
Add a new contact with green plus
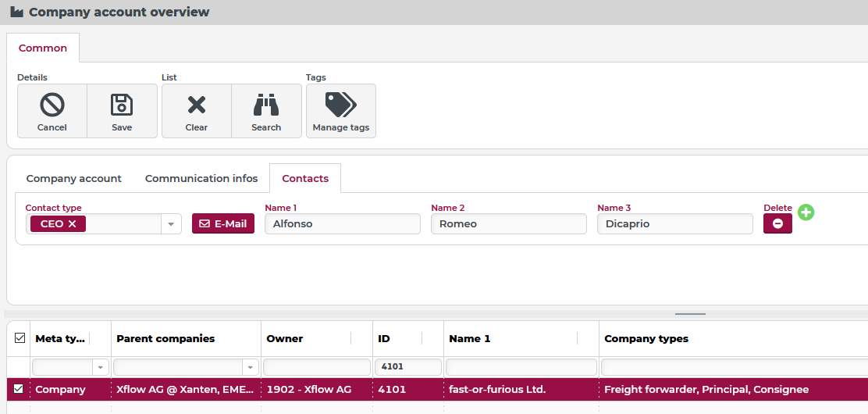point(806,212)
